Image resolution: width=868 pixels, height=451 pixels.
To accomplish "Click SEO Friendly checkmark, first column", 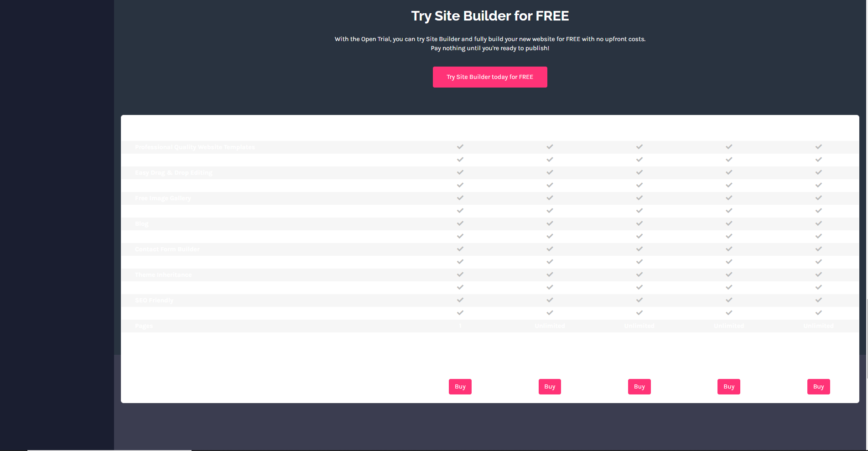I will [460, 300].
